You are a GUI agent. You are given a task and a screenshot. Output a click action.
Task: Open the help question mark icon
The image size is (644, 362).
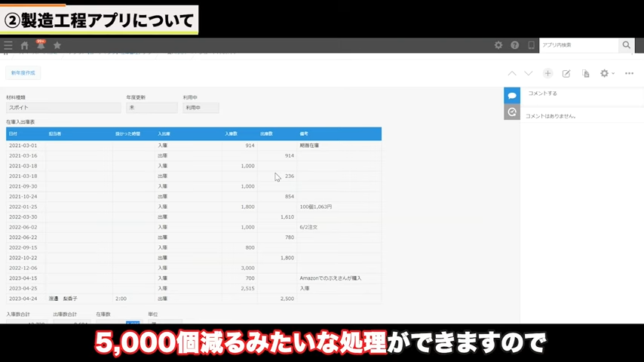click(514, 45)
